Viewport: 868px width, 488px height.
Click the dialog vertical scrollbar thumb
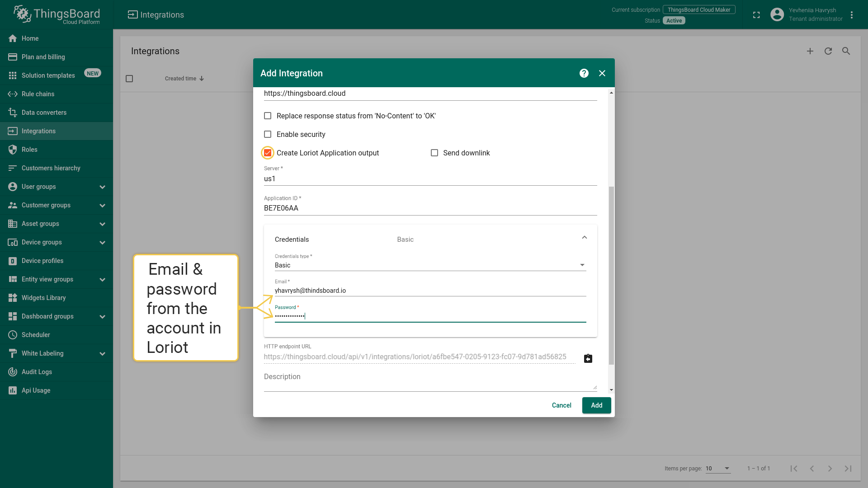tap(611, 276)
